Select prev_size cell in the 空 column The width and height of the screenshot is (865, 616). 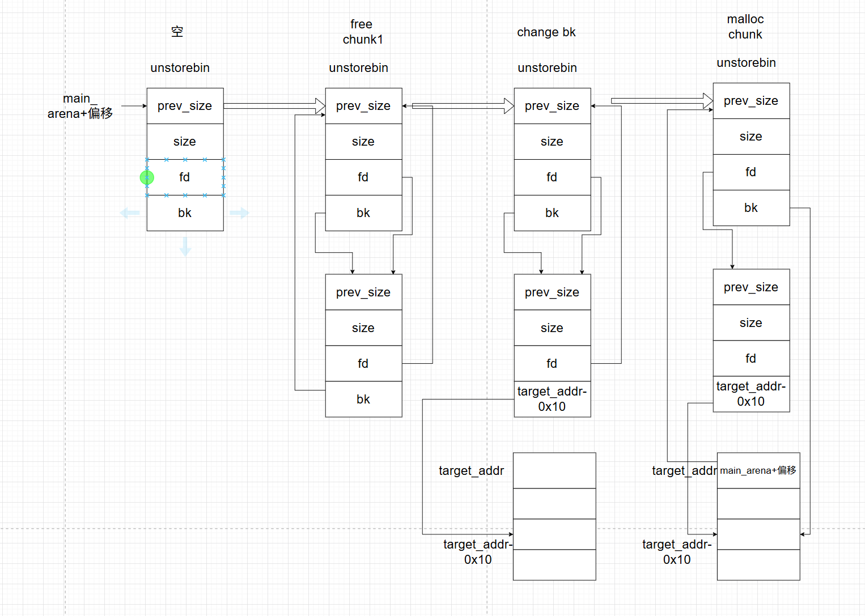click(x=185, y=106)
